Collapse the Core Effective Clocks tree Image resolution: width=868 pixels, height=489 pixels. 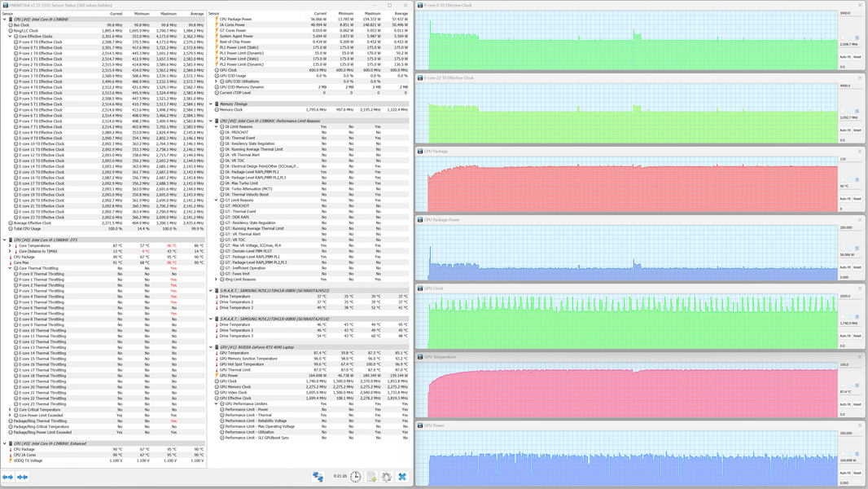point(10,37)
